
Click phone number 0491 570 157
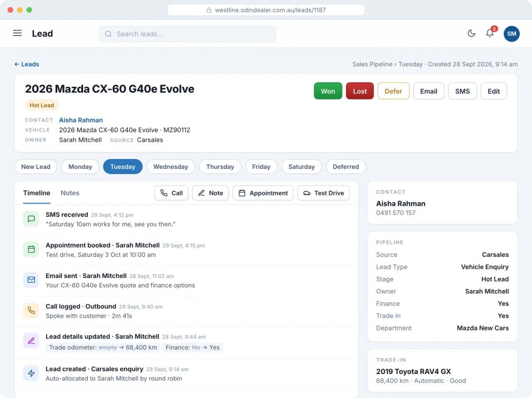coord(395,213)
